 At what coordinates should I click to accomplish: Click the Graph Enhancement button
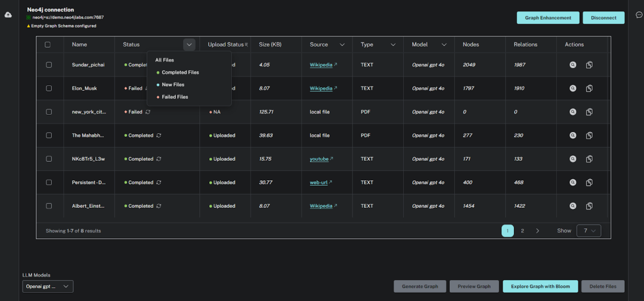pyautogui.click(x=547, y=18)
